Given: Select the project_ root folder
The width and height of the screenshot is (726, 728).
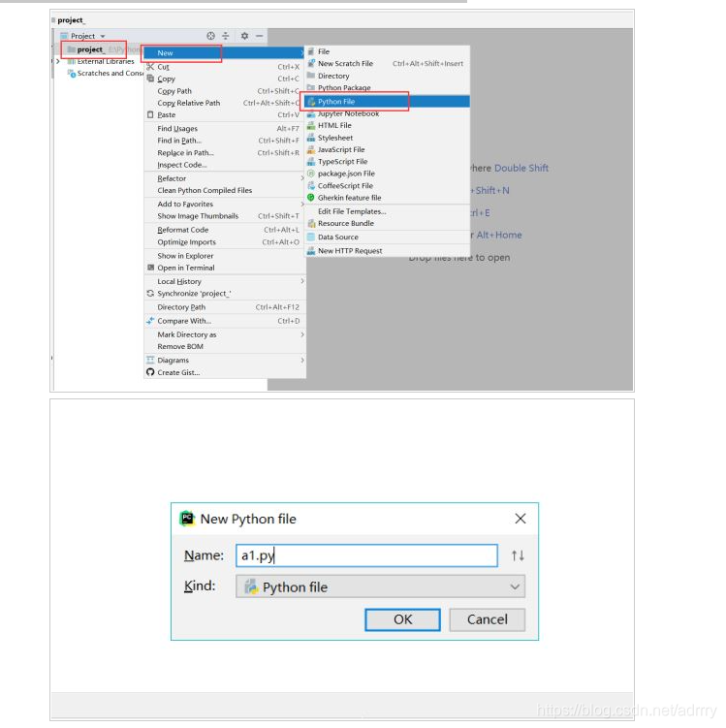Looking at the screenshot, I should coord(90,49).
